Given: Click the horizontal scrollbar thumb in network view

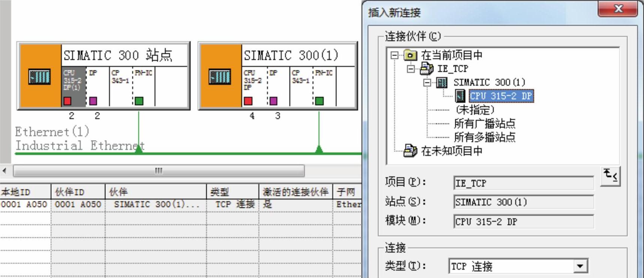Looking at the screenshot, I should 159,171.
